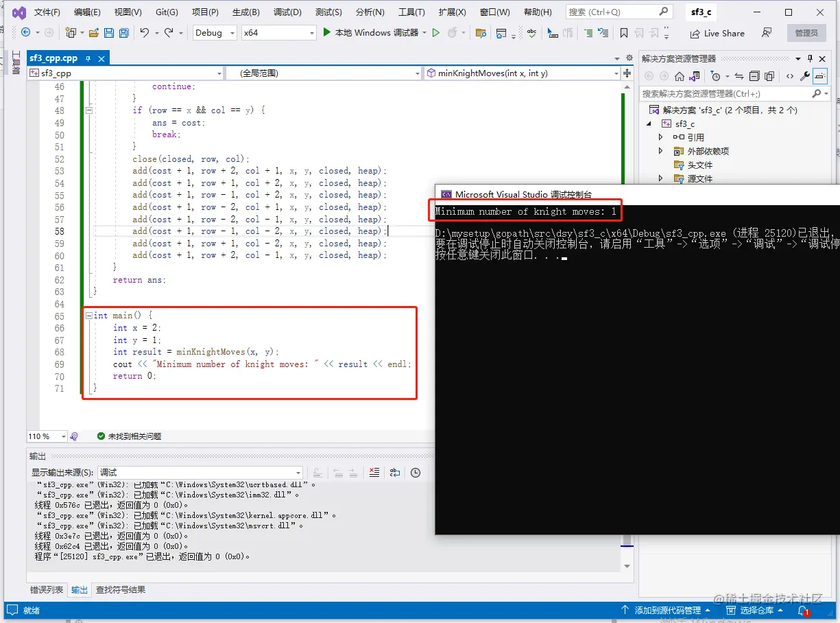Click the Open File folder icon
The width and height of the screenshot is (840, 623).
coord(93,32)
